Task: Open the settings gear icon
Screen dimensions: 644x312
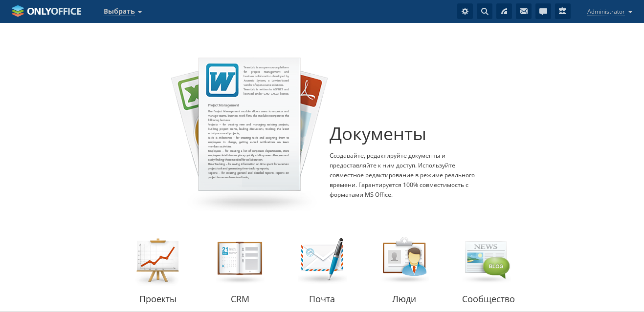Action: pyautogui.click(x=465, y=11)
